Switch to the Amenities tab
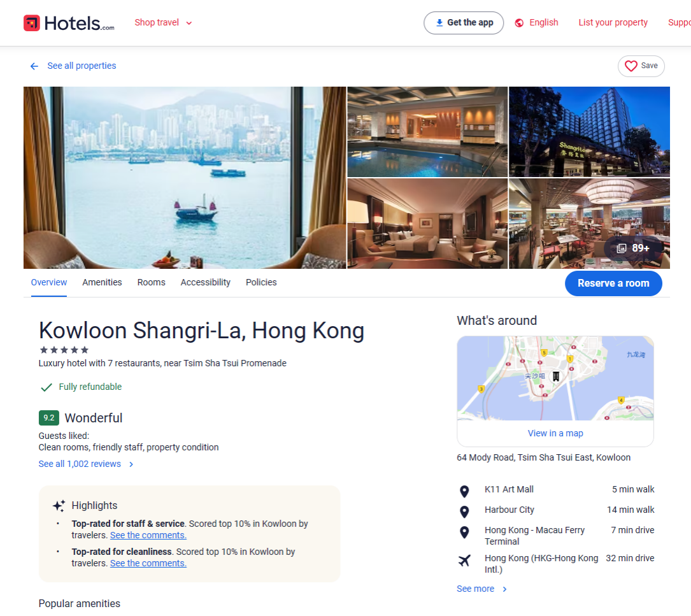This screenshot has width=691, height=616. [x=103, y=282]
